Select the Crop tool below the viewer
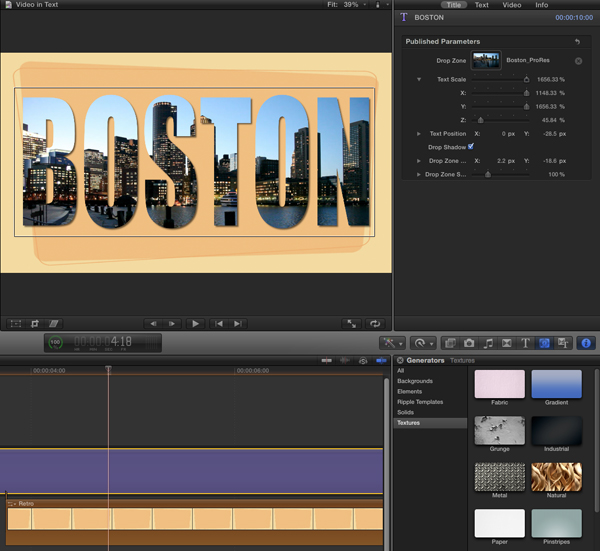This screenshot has height=551, width=600. point(34,324)
